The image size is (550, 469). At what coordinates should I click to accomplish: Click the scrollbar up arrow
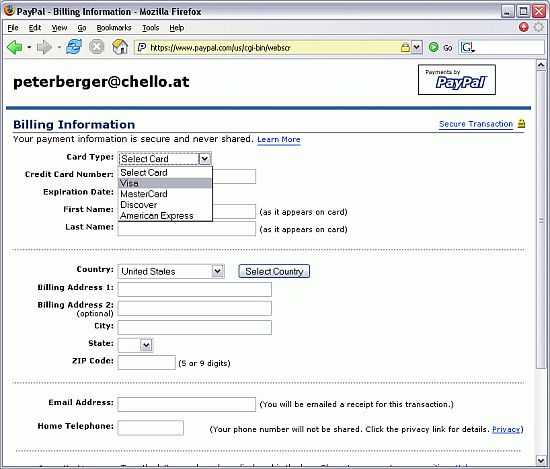tap(541, 65)
